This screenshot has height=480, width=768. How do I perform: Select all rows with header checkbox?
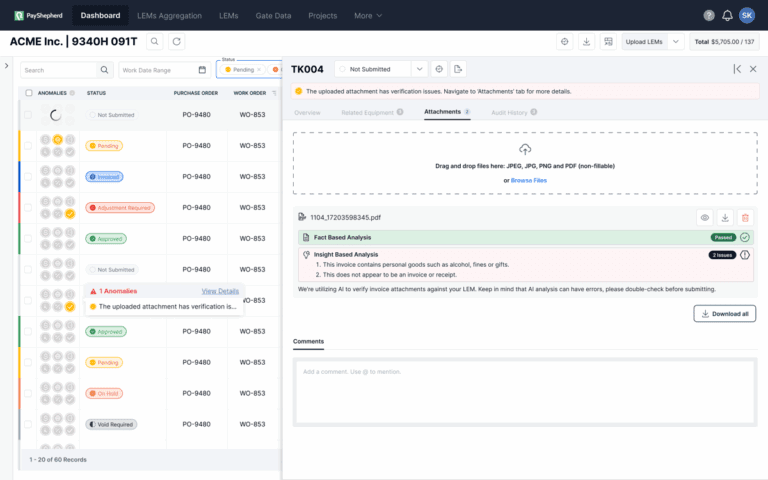point(28,93)
